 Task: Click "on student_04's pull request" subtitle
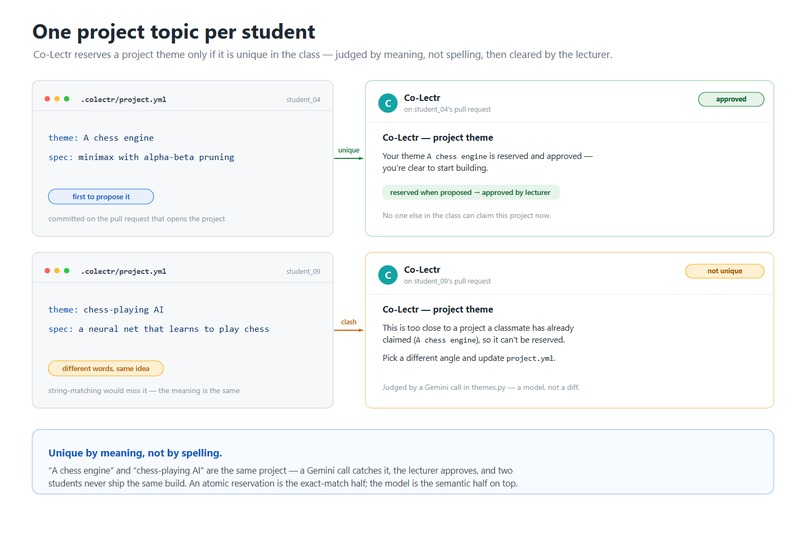[x=447, y=109]
